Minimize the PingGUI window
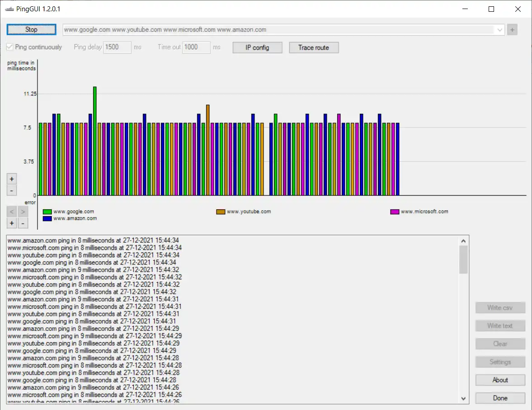The height and width of the screenshot is (410, 532). (x=465, y=9)
